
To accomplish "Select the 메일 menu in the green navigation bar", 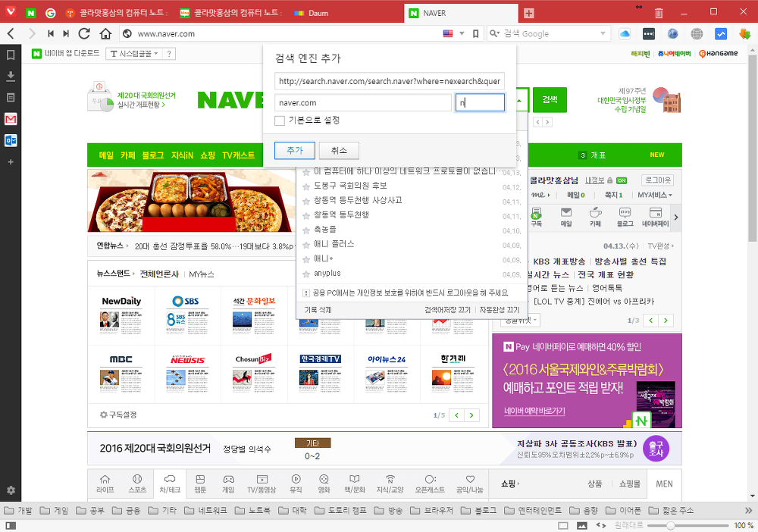I will tap(106, 155).
